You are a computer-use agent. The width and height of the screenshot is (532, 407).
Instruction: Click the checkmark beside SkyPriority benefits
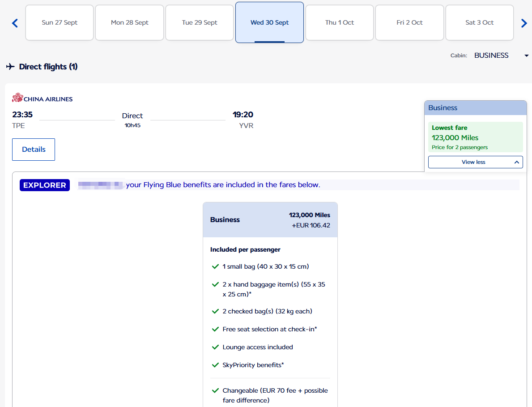pyautogui.click(x=215, y=365)
